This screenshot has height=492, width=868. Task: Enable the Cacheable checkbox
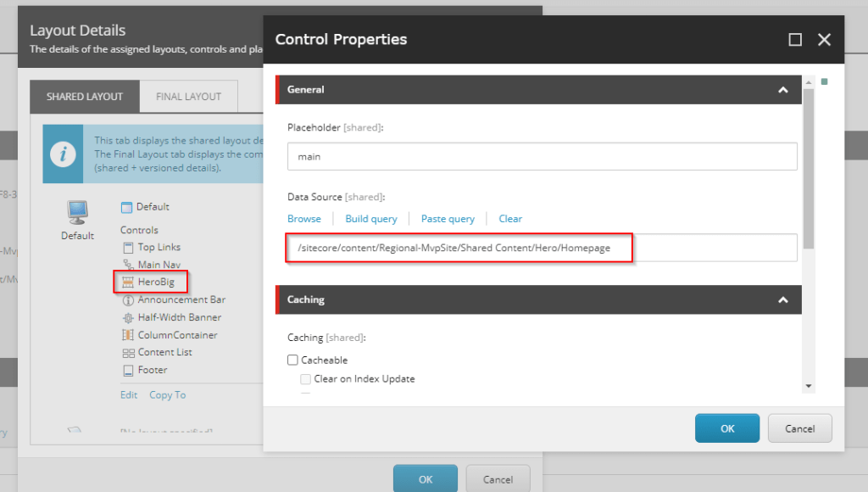tap(293, 361)
